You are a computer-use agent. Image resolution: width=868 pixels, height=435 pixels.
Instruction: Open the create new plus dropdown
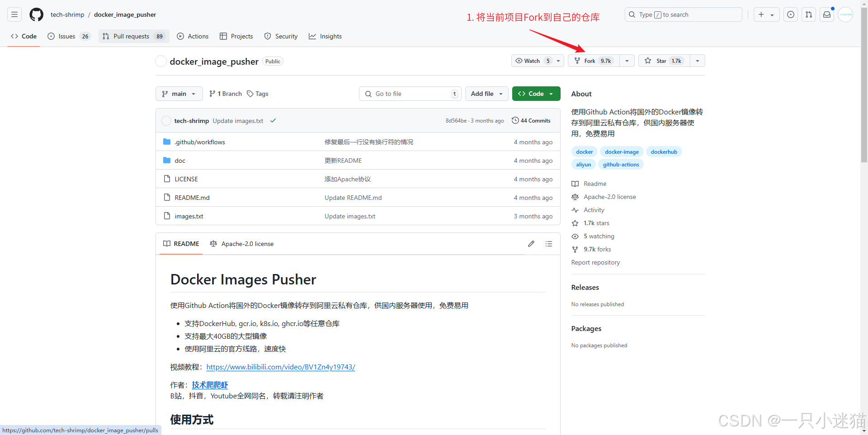766,14
